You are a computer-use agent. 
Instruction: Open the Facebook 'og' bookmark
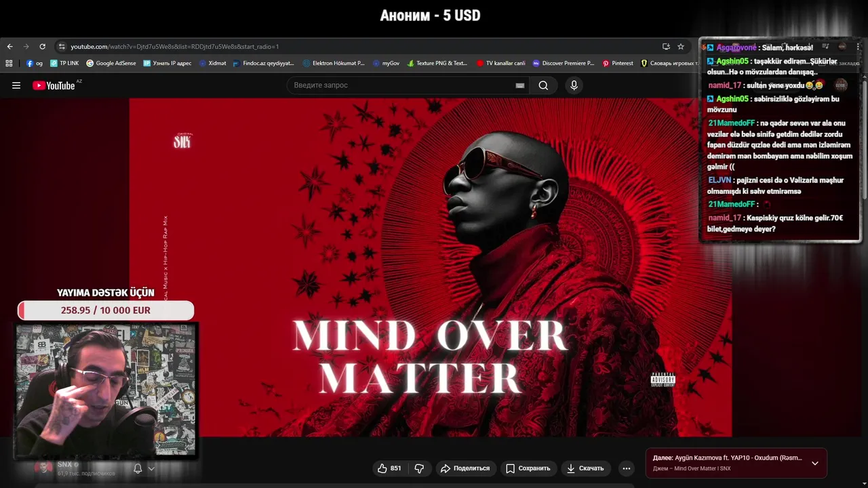point(35,63)
